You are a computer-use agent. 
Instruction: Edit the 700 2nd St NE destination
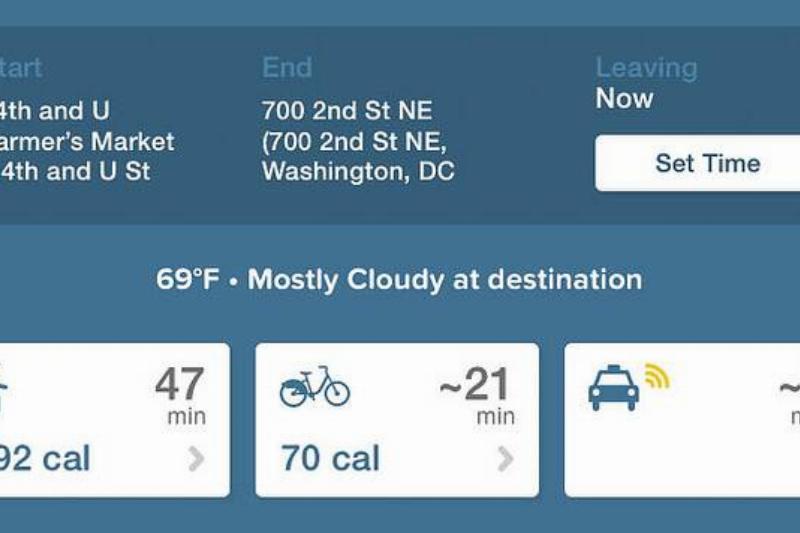coord(357,141)
